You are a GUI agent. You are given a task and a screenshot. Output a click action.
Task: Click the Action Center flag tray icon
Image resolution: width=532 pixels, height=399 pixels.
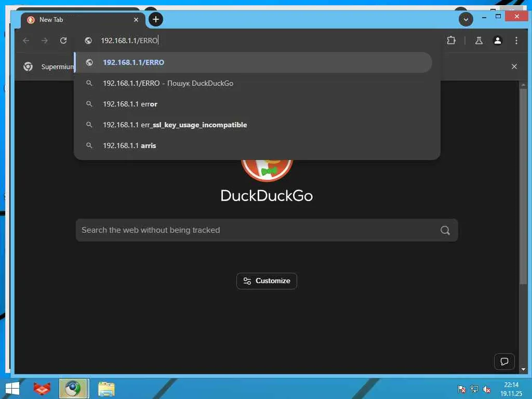(x=461, y=389)
